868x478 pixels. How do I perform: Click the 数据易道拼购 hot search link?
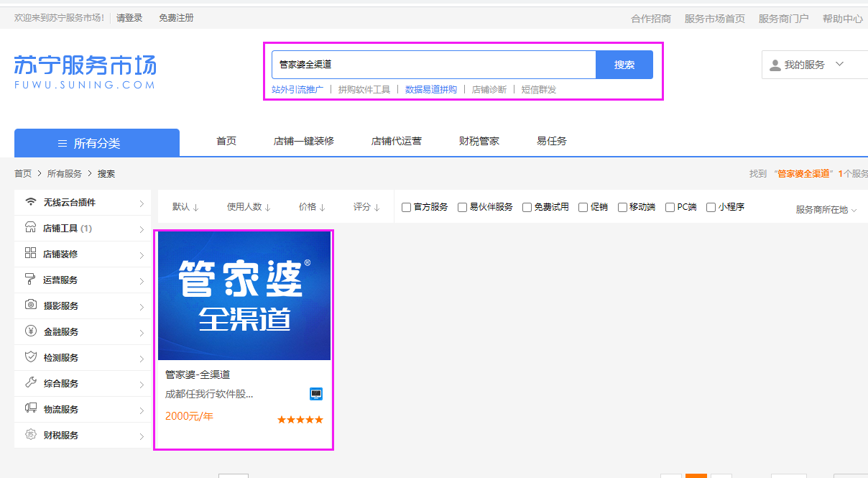(431, 90)
